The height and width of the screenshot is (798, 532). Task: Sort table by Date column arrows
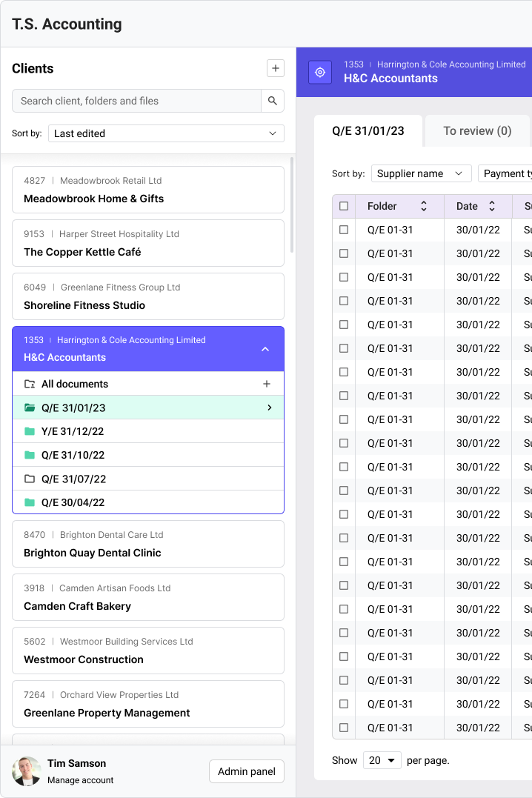click(491, 206)
